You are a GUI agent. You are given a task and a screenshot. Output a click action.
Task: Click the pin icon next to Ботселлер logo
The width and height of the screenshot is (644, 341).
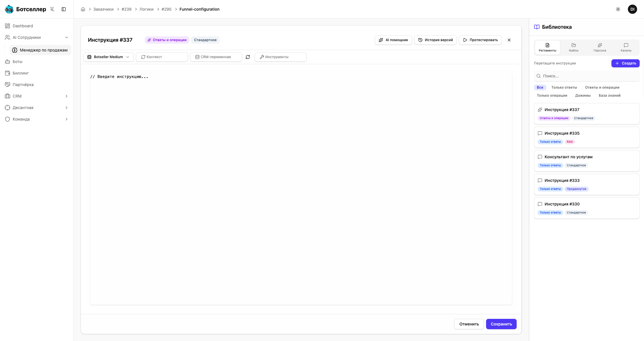(x=52, y=9)
